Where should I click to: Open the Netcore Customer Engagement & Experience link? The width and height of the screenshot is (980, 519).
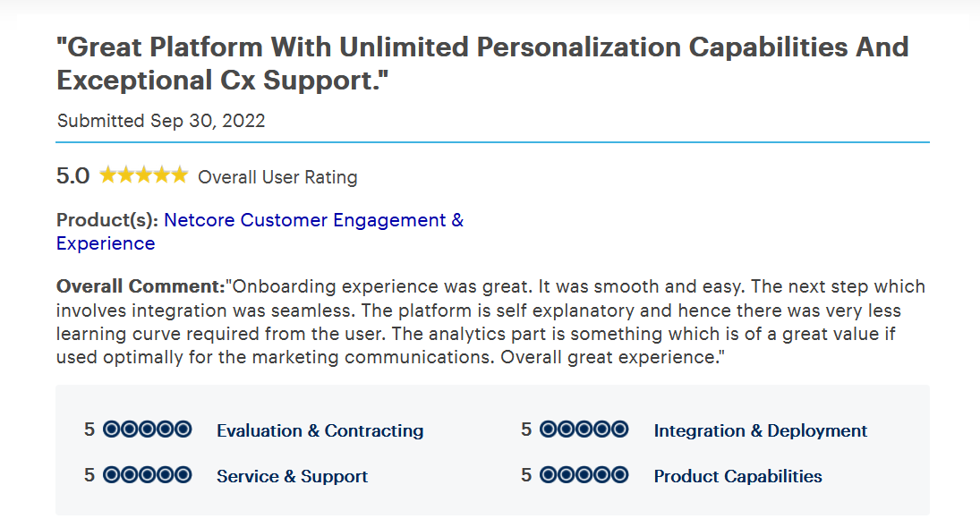coord(260,231)
